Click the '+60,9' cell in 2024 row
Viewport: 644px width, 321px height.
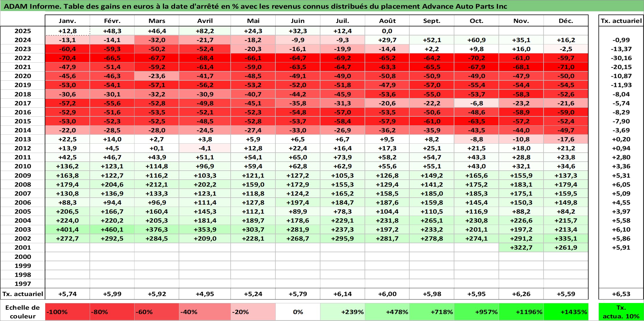476,40
